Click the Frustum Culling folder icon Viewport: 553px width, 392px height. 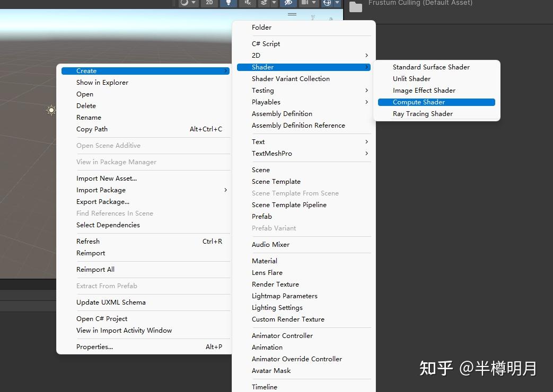pos(355,7)
